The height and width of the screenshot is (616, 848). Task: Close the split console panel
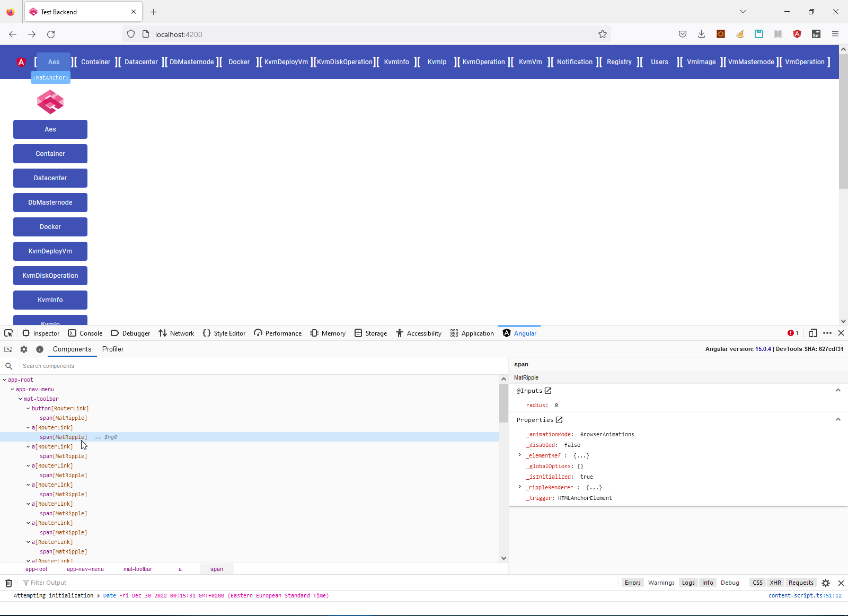pyautogui.click(x=841, y=583)
